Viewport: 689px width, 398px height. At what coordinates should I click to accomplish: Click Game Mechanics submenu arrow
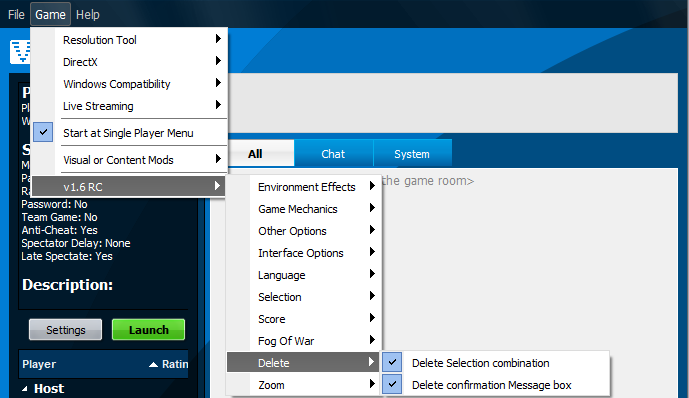[372, 208]
